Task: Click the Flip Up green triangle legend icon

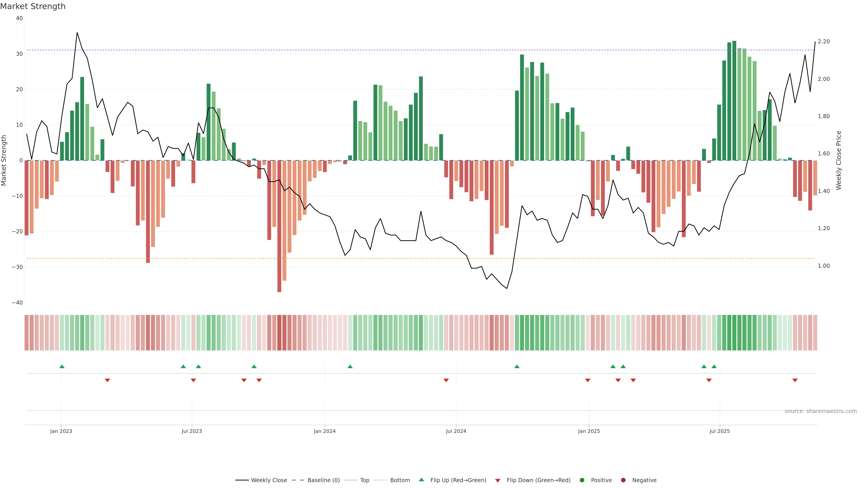Action: pos(421,480)
